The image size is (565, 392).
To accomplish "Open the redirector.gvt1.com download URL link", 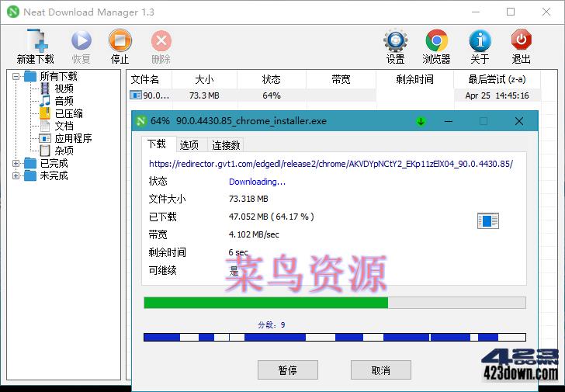I will pyautogui.click(x=331, y=164).
